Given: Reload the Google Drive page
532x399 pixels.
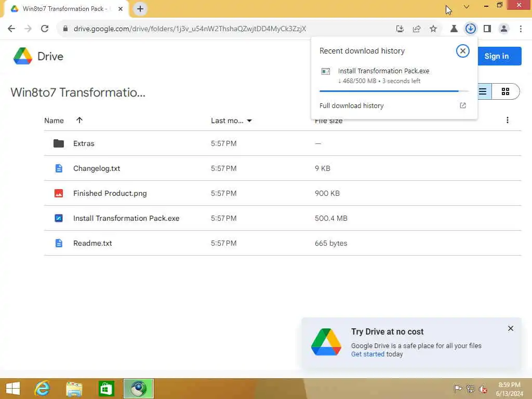Looking at the screenshot, I should 45,29.
